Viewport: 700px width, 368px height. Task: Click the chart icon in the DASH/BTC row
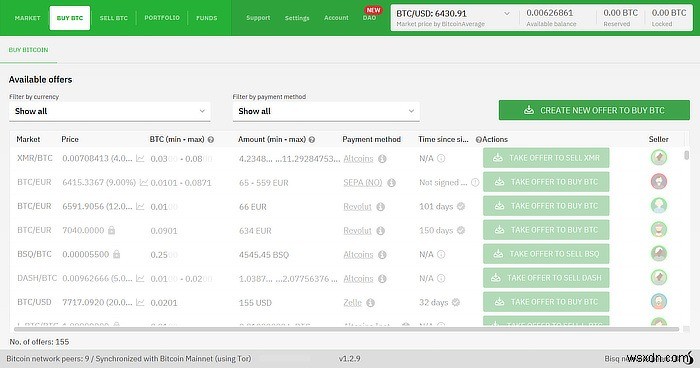point(140,279)
